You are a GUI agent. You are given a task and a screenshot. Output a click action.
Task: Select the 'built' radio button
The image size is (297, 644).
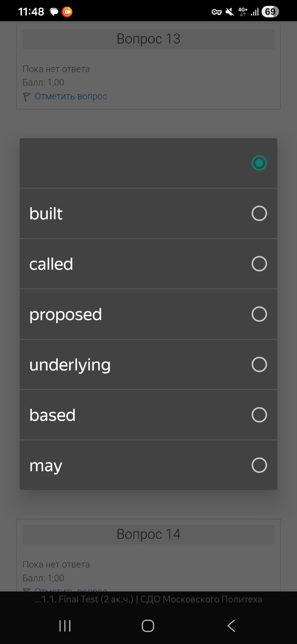259,213
